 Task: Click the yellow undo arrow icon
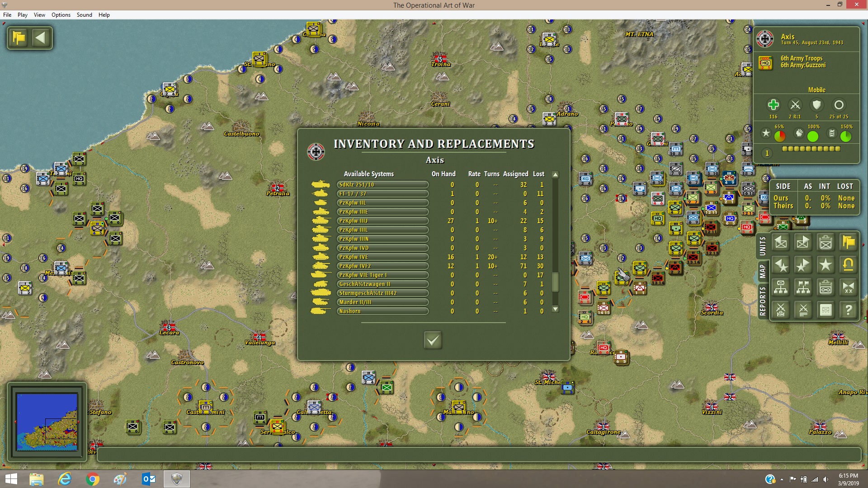tap(849, 265)
